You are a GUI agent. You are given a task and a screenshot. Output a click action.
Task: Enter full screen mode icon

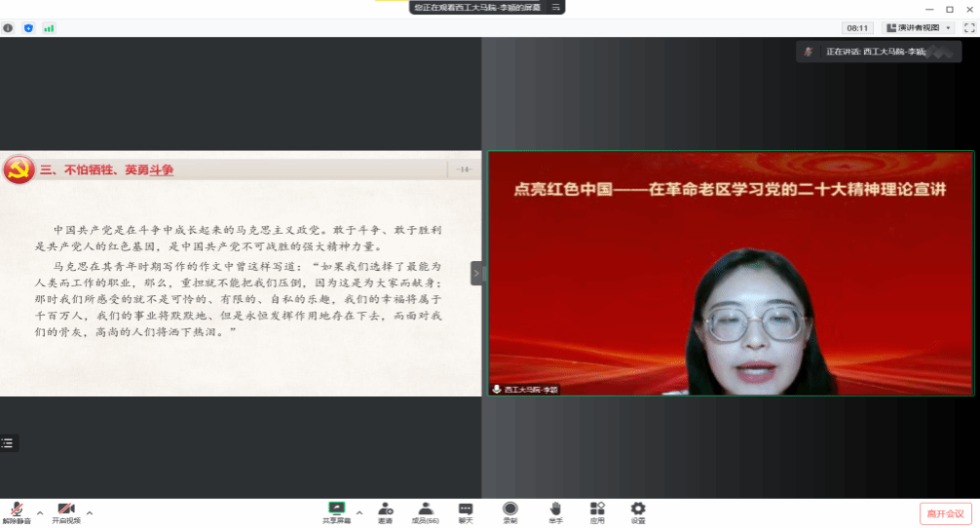pyautogui.click(x=969, y=28)
